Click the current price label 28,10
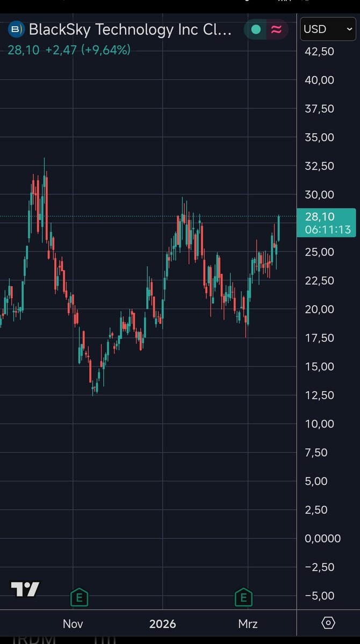The height and width of the screenshot is (644, 360). pos(320,217)
